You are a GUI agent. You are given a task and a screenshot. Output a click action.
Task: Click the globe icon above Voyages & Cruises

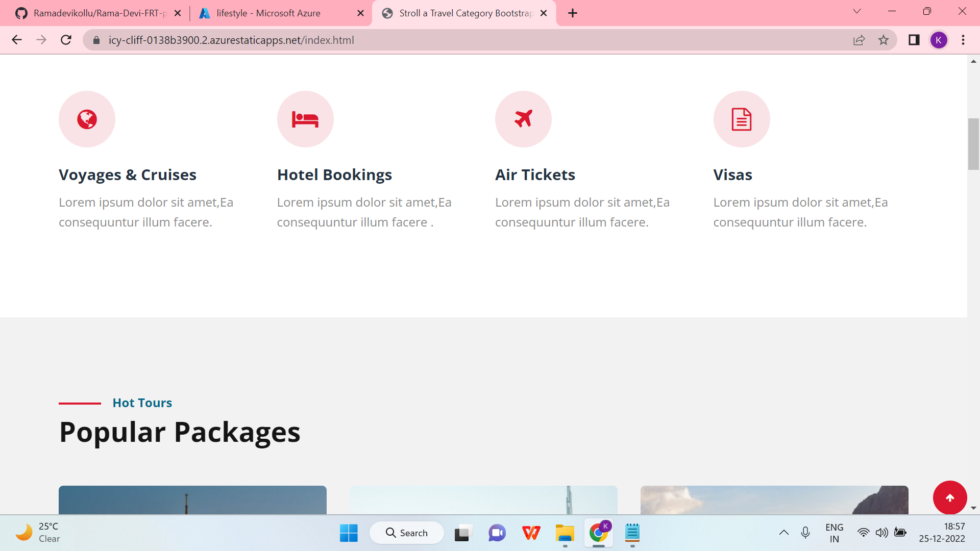point(87,119)
